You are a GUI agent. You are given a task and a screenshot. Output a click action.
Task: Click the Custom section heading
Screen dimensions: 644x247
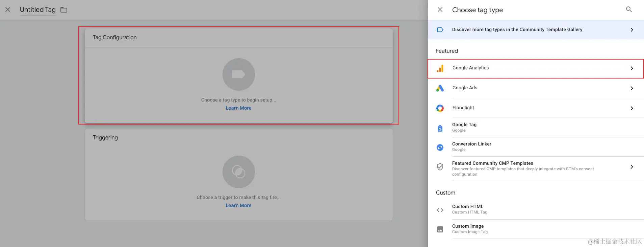click(x=445, y=193)
